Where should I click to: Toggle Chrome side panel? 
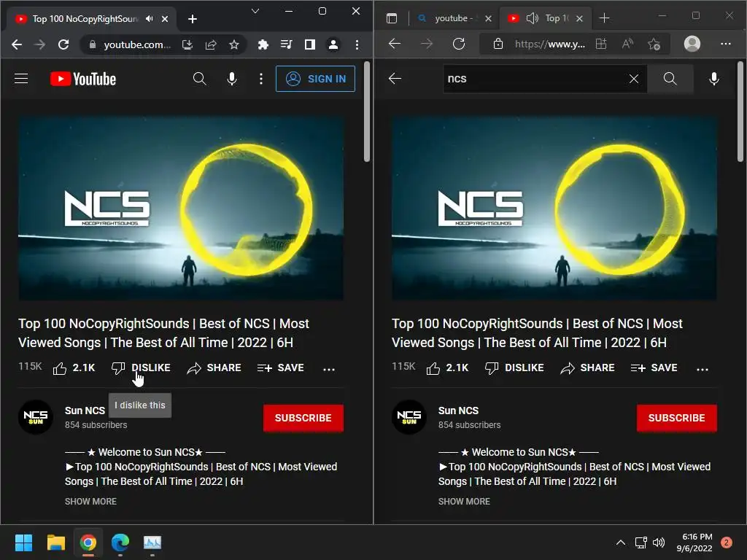pyautogui.click(x=309, y=44)
